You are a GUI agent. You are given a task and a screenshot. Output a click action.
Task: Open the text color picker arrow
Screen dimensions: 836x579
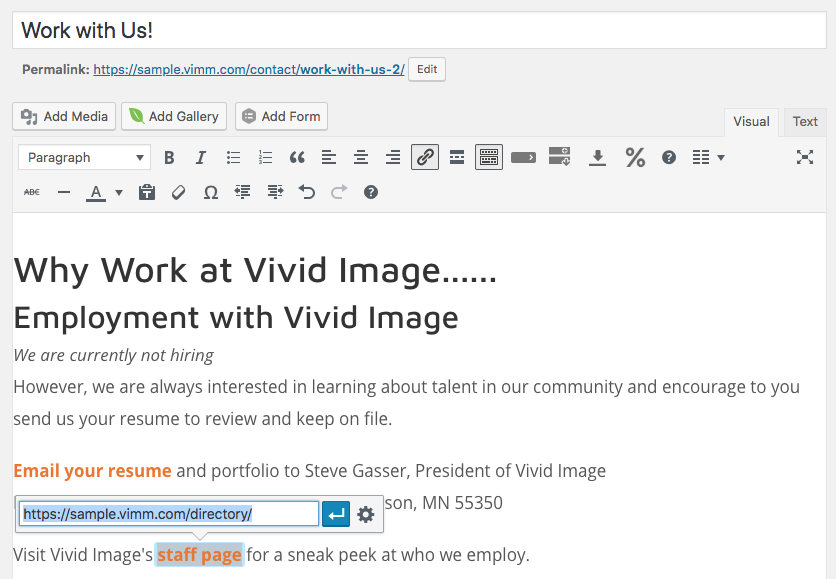[119, 192]
